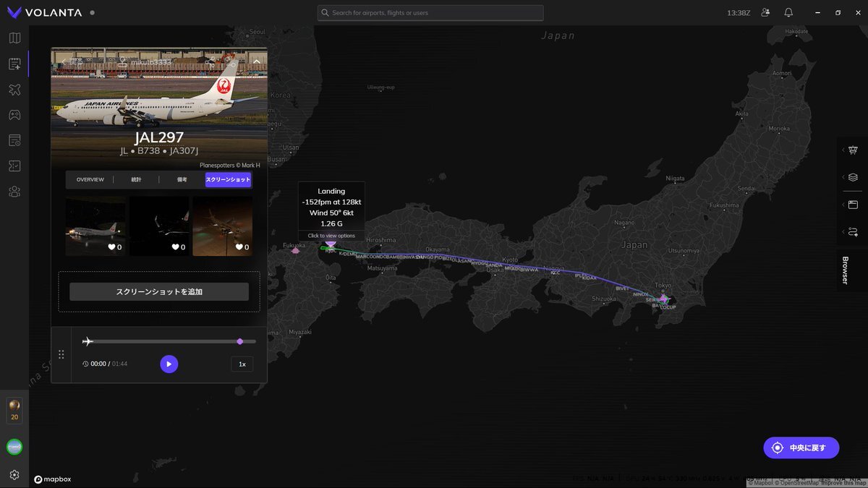Click the 13:38Z clock
Screen dimensions: 868x488
click(x=739, y=13)
